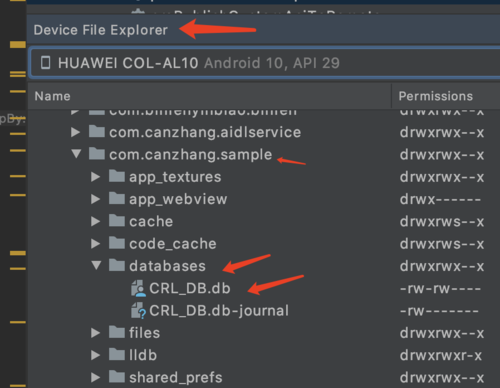Click the databases folder icon

pos(117,265)
